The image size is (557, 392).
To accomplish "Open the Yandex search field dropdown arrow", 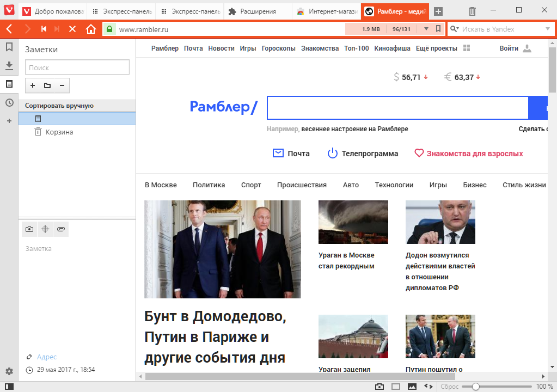I will (x=547, y=29).
